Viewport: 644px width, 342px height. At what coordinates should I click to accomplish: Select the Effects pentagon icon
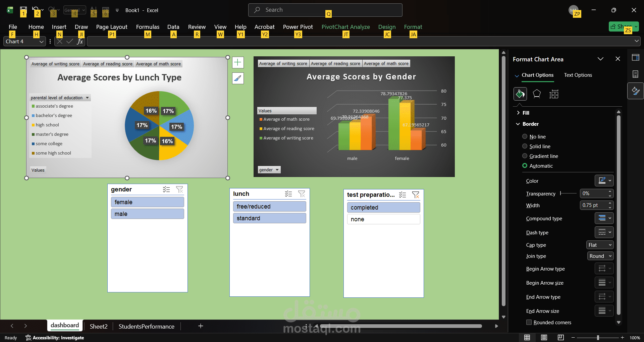coord(537,94)
